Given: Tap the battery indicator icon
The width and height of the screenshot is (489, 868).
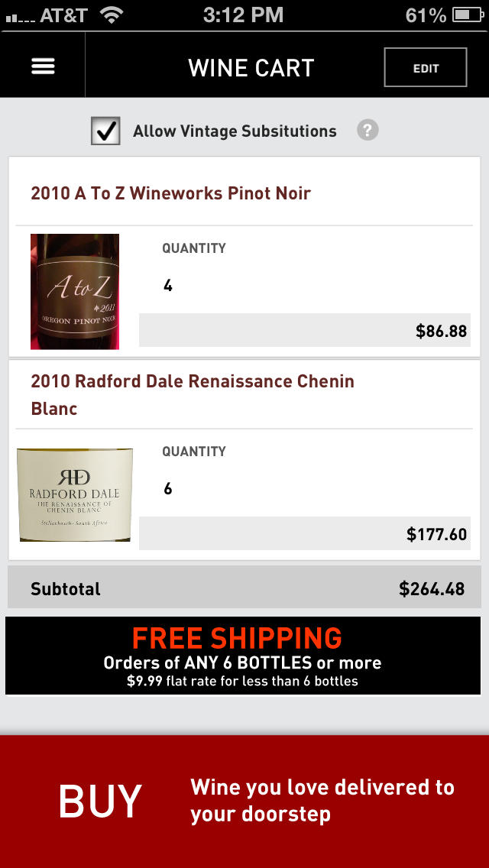Looking at the screenshot, I should click(x=466, y=15).
